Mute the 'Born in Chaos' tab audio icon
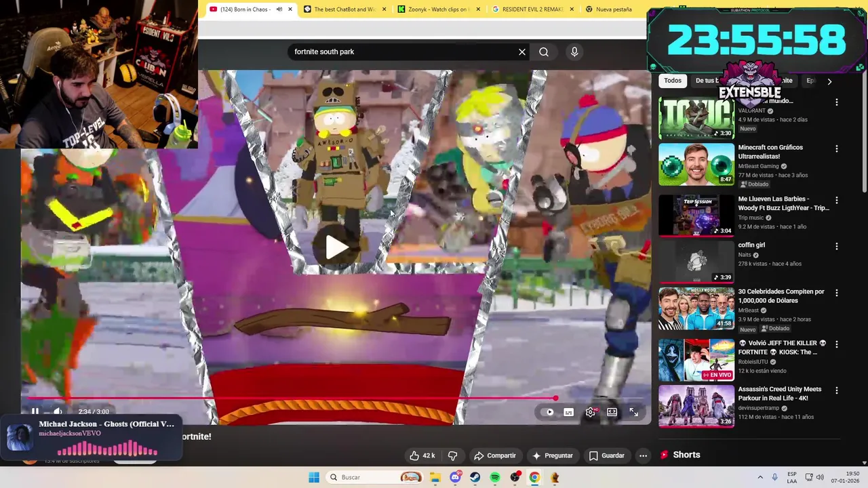The width and height of the screenshot is (868, 488). coord(279,9)
